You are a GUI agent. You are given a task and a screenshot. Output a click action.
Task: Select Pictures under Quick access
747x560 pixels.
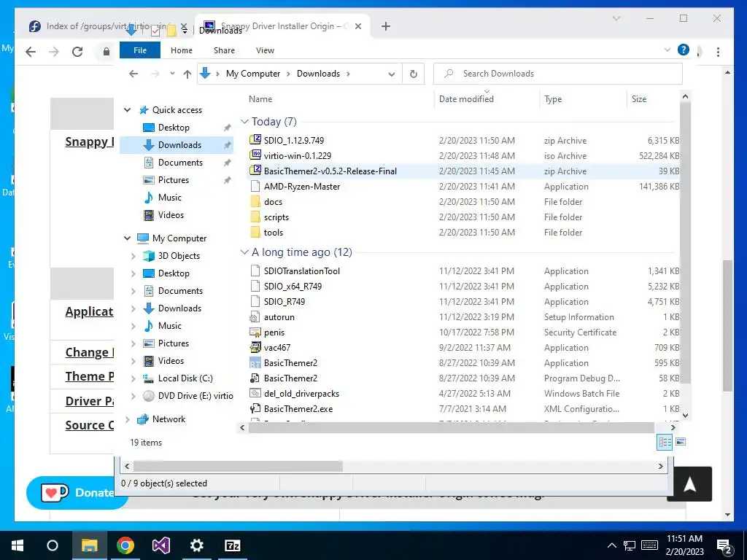pyautogui.click(x=174, y=180)
